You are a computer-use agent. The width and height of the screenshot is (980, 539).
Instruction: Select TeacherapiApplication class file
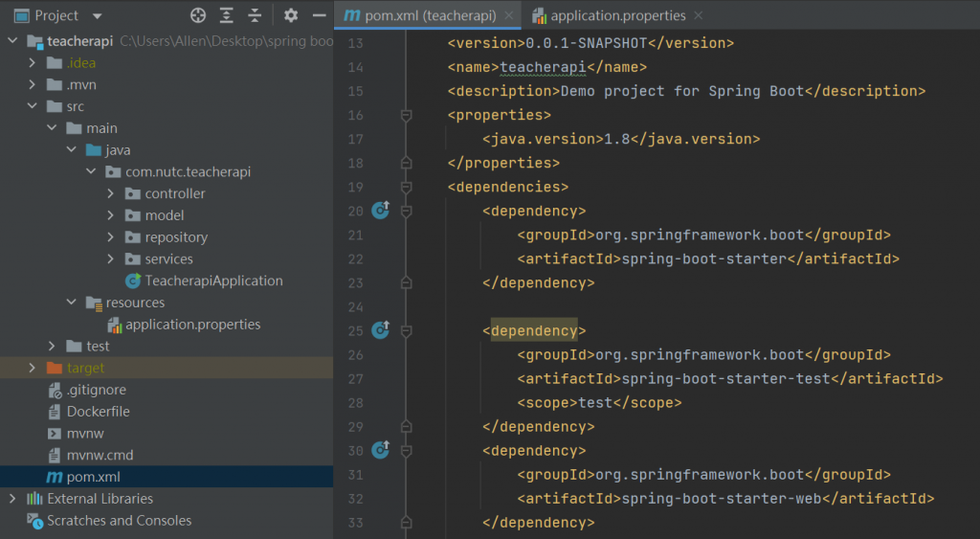(213, 281)
